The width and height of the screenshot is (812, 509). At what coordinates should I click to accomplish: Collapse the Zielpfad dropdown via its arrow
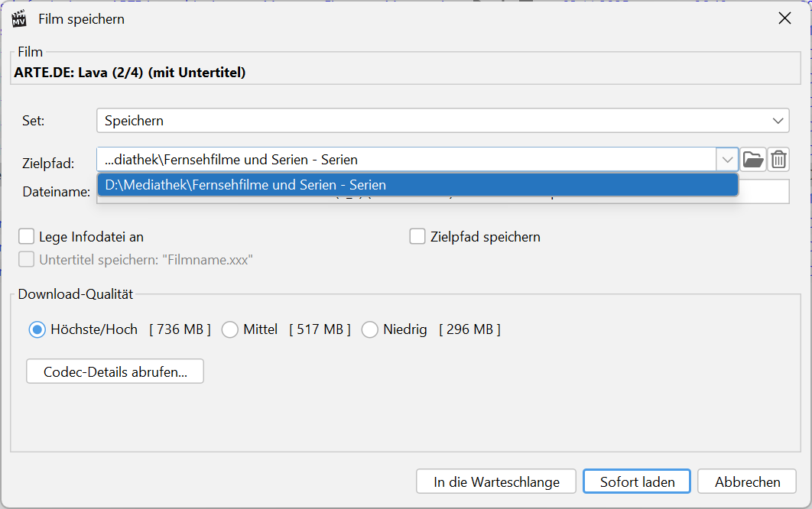coord(726,160)
